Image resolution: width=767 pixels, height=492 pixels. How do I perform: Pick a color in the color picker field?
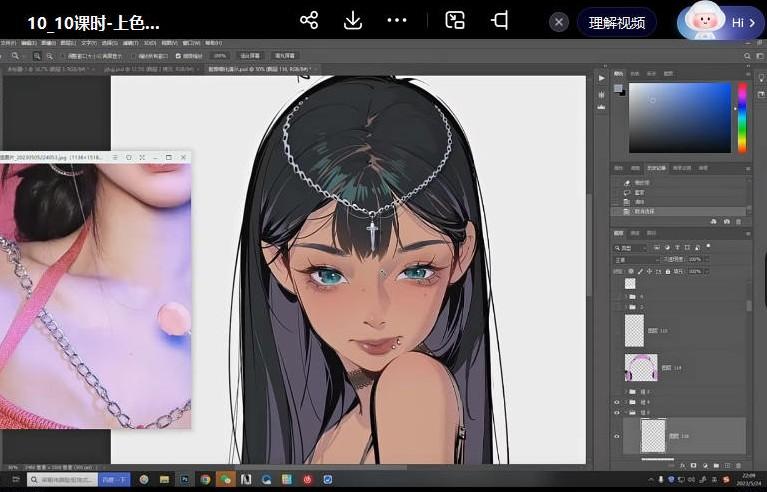679,116
